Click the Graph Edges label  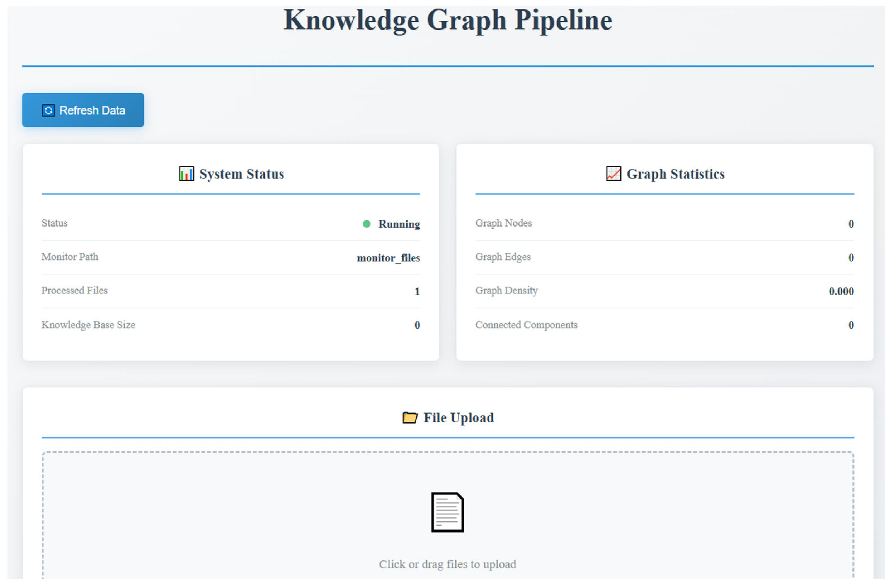(x=503, y=257)
